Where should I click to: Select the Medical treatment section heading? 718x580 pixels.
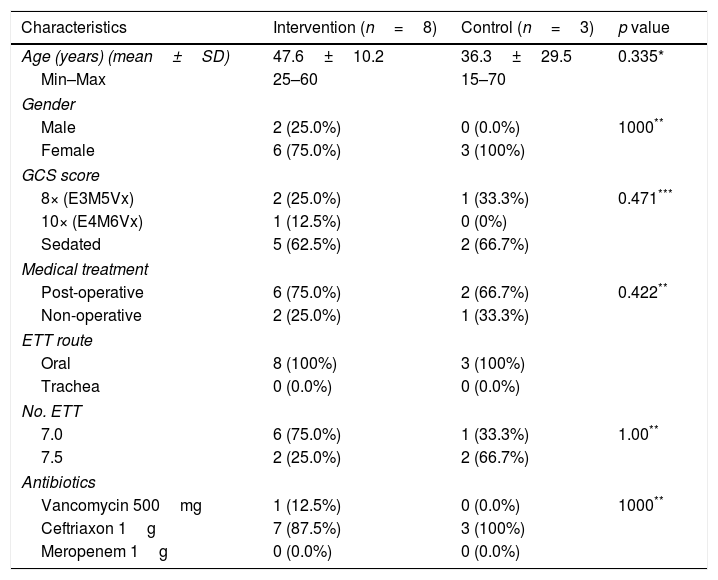pyautogui.click(x=85, y=269)
